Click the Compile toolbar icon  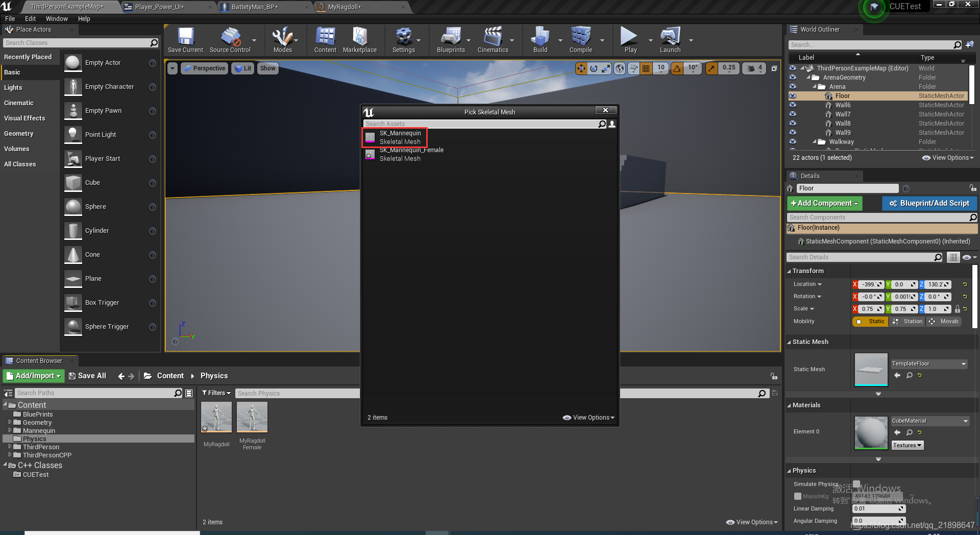pyautogui.click(x=581, y=40)
